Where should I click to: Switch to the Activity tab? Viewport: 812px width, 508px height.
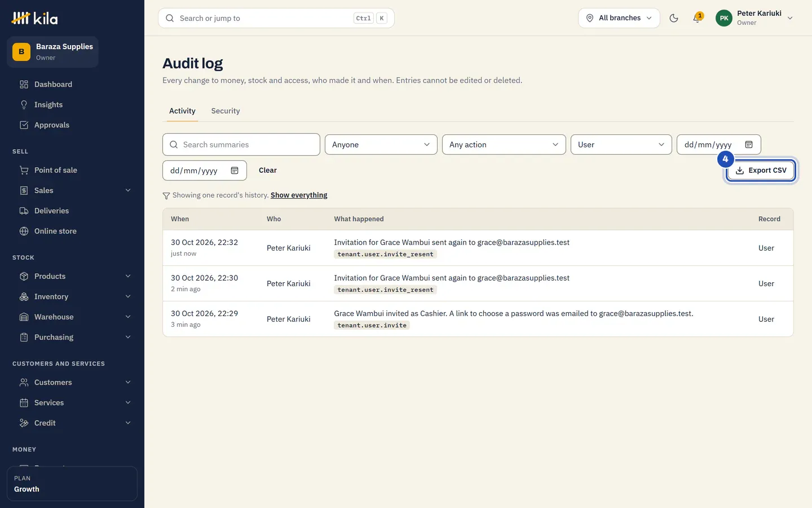point(182,111)
